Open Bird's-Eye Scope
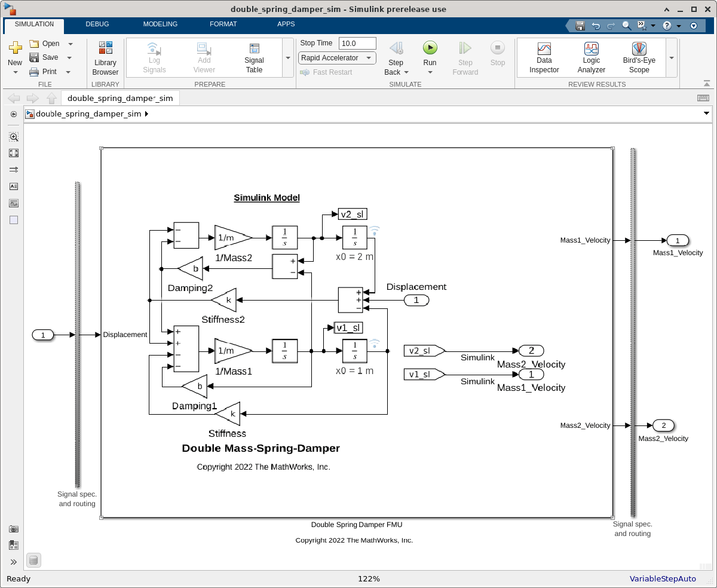Viewport: 717px width, 588px height. pyautogui.click(x=639, y=59)
